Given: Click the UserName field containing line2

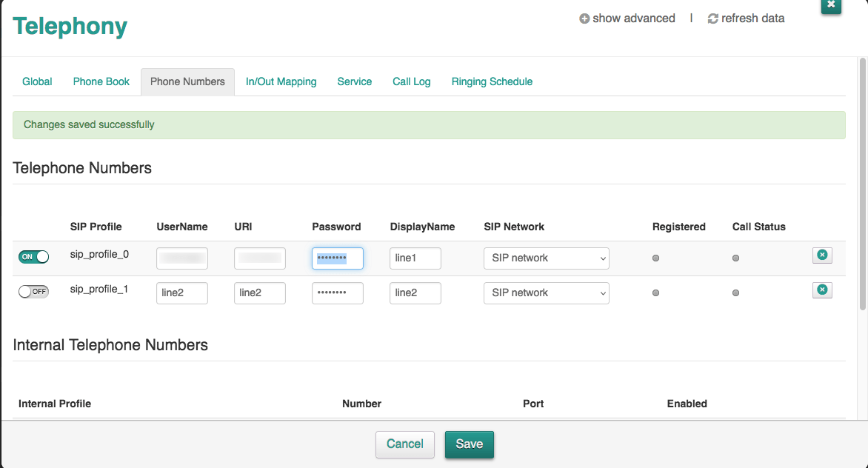Looking at the screenshot, I should (x=182, y=293).
